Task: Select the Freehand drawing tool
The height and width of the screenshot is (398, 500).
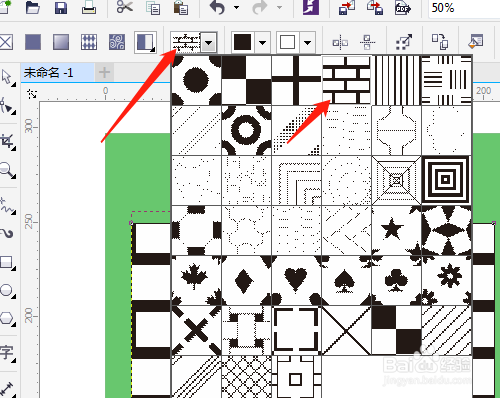Action: (7, 206)
